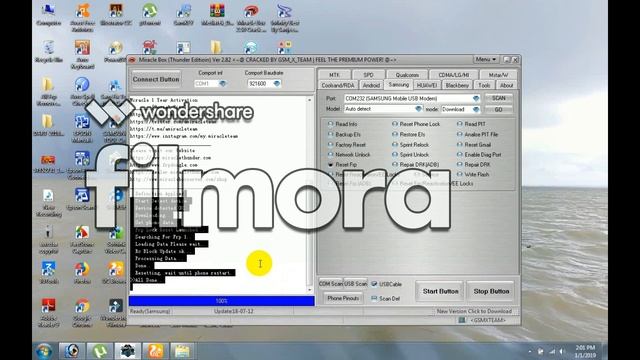Open clapperboard video app taskbar icon
The image size is (640, 360).
[182, 351]
